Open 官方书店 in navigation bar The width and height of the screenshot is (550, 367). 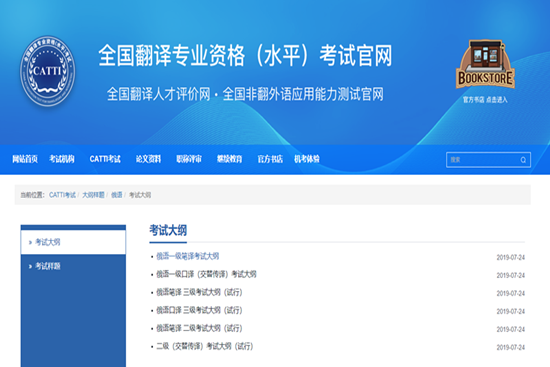point(270,159)
